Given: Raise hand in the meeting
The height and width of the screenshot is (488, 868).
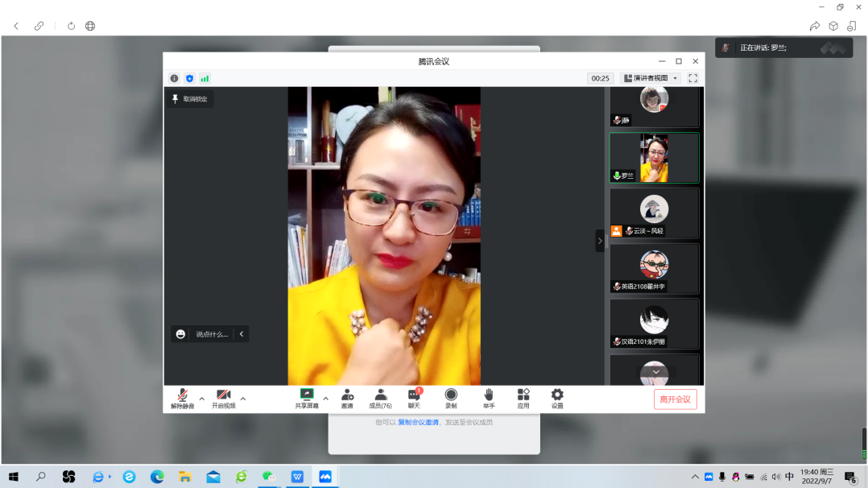Looking at the screenshot, I should [488, 395].
